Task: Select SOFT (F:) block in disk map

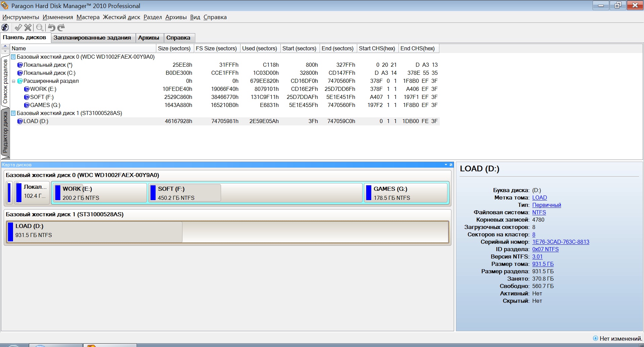Action: (x=255, y=193)
